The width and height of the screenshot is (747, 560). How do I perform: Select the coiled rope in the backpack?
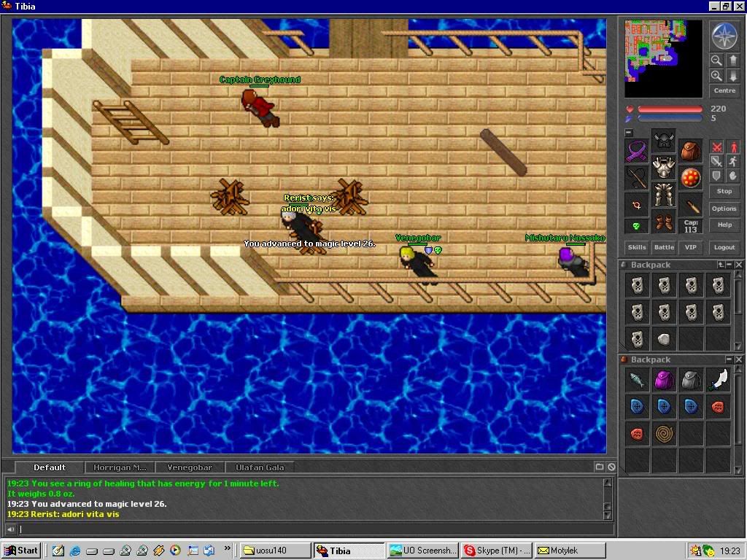coord(664,434)
